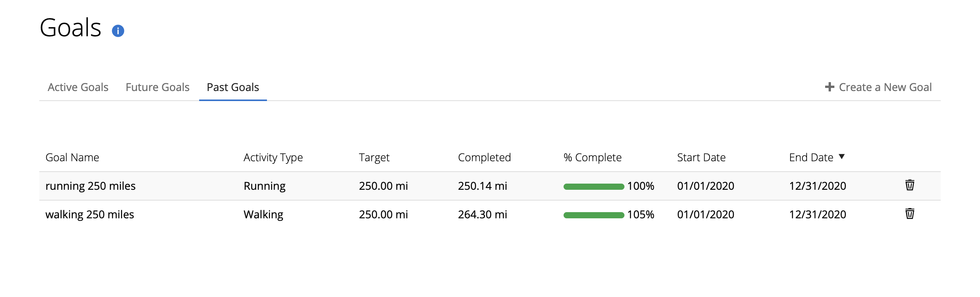Click the walking goal 105% progress bar
The height and width of the screenshot is (297, 980).
[x=593, y=215]
